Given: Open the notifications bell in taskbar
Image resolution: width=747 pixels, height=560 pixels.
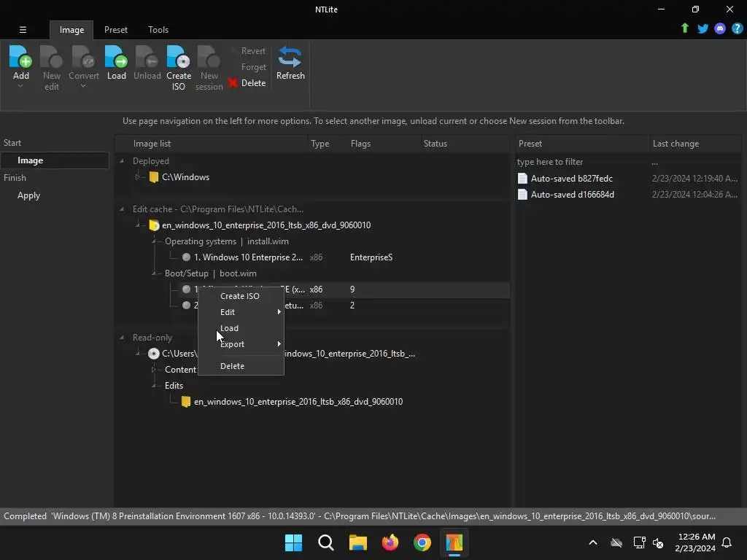Looking at the screenshot, I should [x=727, y=542].
